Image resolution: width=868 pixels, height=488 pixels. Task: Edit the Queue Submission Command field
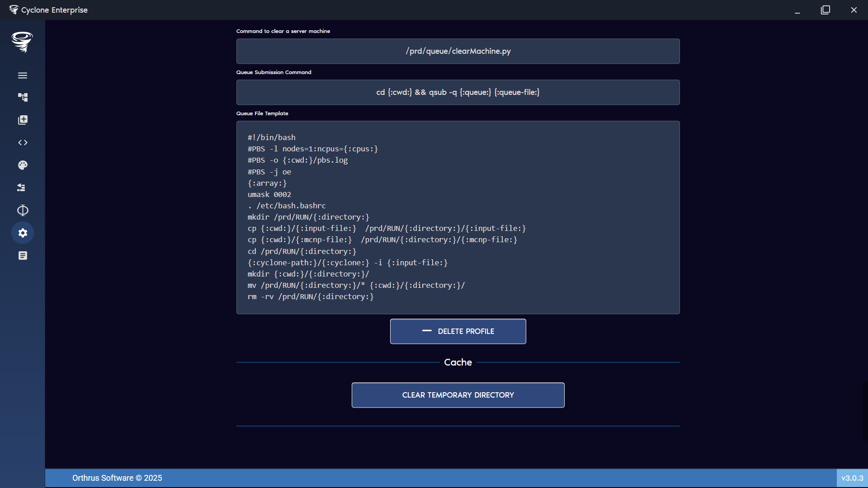pyautogui.click(x=458, y=92)
